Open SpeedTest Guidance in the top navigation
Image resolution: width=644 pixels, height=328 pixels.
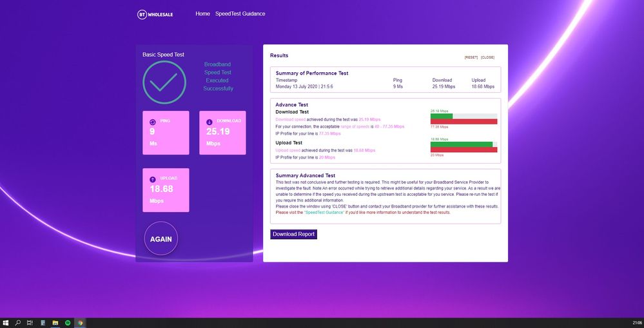pyautogui.click(x=240, y=14)
